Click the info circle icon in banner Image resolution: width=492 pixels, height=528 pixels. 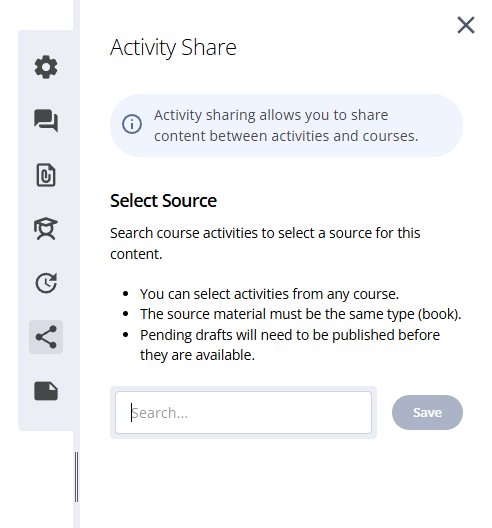(x=132, y=124)
